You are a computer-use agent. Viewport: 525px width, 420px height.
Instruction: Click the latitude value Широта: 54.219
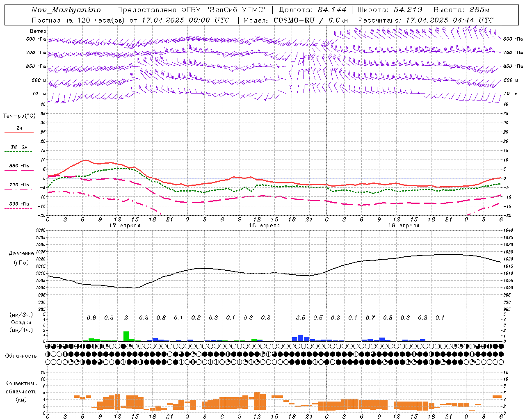pyautogui.click(x=390, y=10)
